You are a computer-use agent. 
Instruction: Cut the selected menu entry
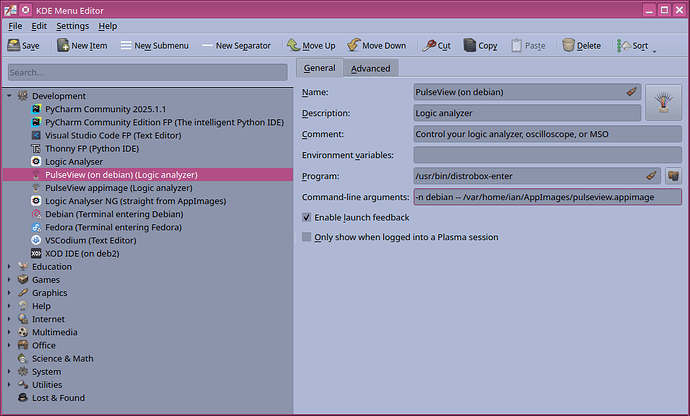(x=437, y=45)
